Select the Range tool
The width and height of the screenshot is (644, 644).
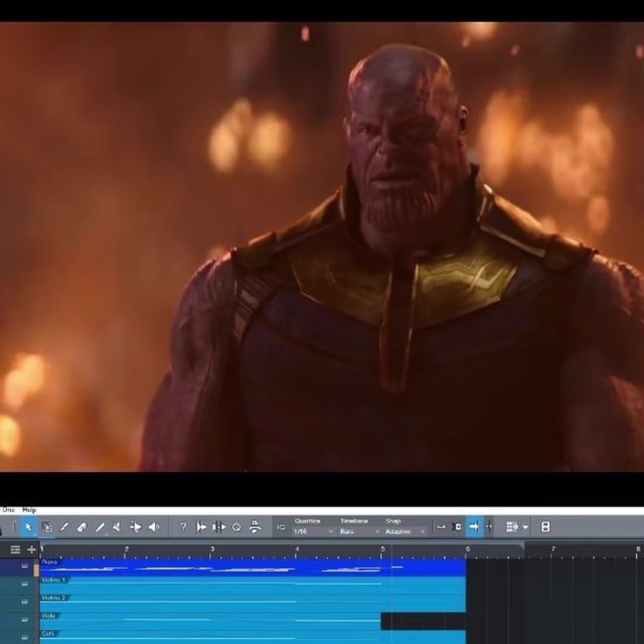pos(46,527)
